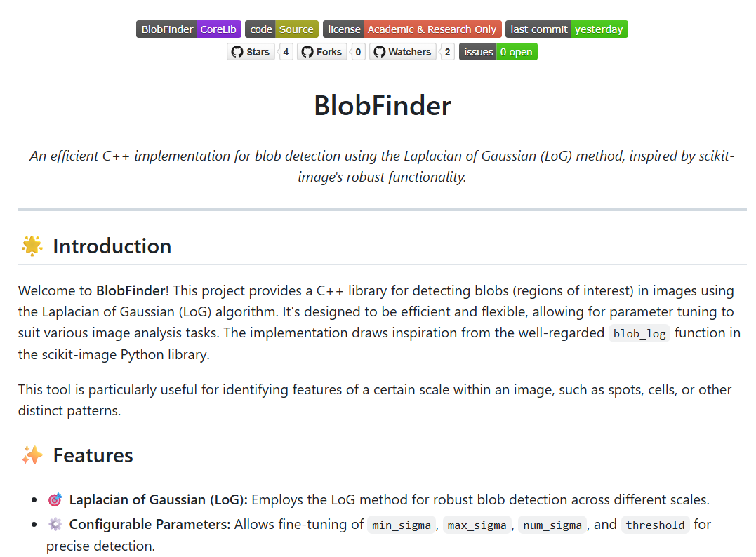Click the forks count number 0

358,52
